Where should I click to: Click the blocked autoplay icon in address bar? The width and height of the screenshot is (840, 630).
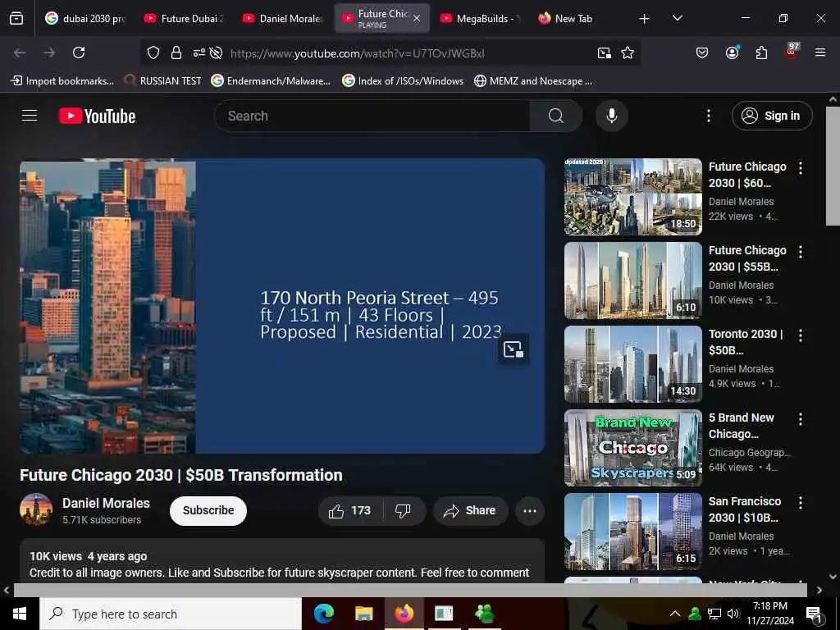pyautogui.click(x=216, y=52)
